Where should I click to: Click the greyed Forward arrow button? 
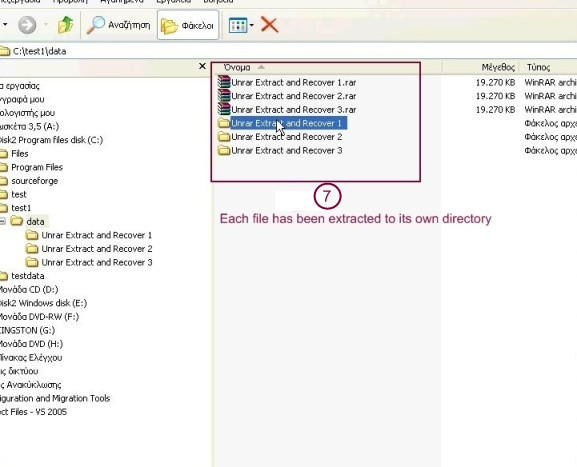pos(27,25)
